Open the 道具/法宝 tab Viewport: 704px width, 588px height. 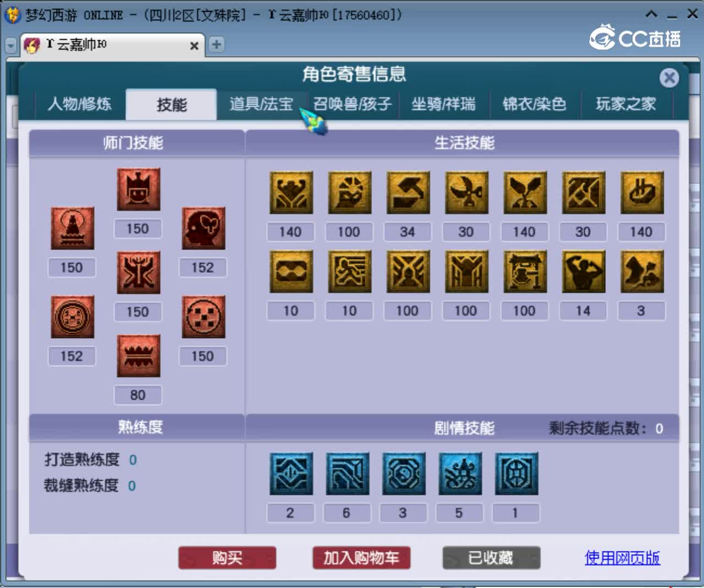261,104
